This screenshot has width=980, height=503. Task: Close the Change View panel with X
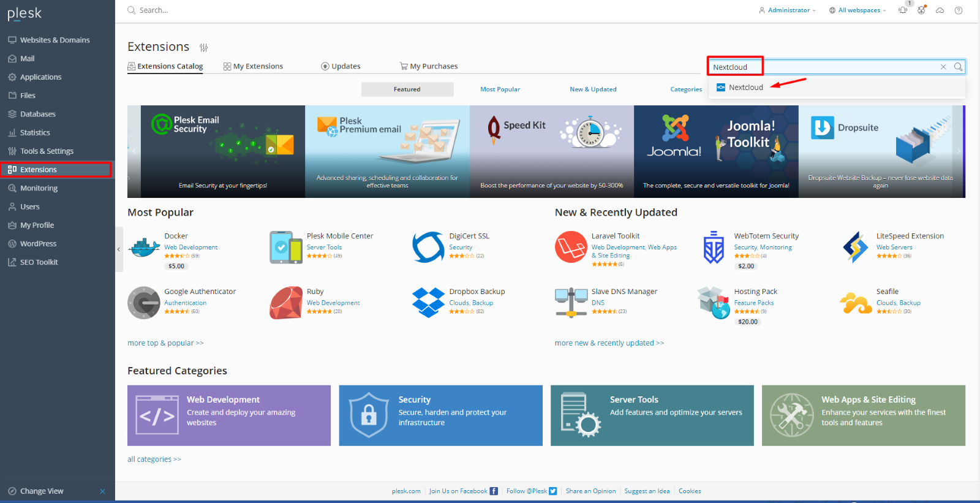pos(102,491)
